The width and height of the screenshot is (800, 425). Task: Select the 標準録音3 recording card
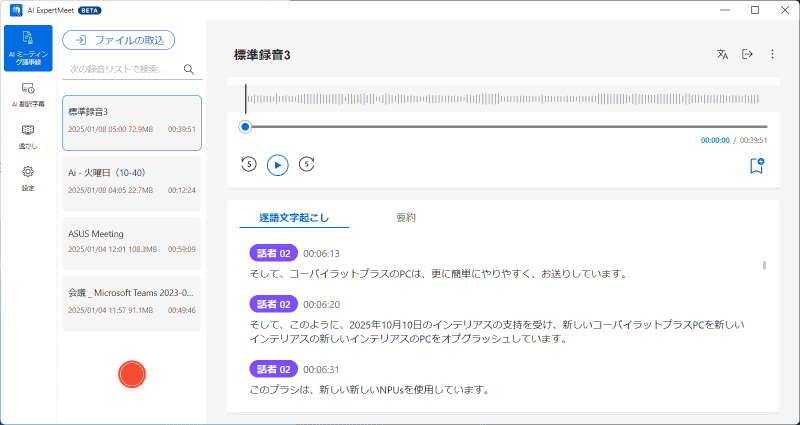(132, 123)
